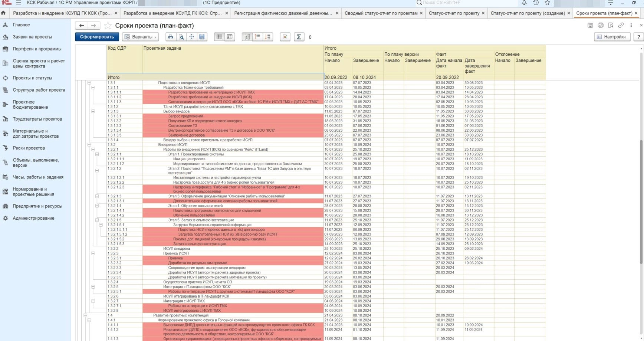Click the Сформировать button

[97, 37]
